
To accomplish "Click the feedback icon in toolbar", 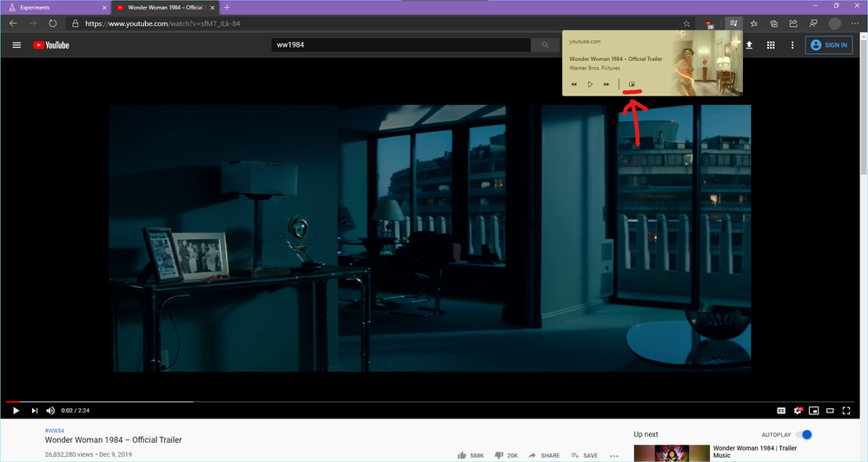I will [813, 23].
